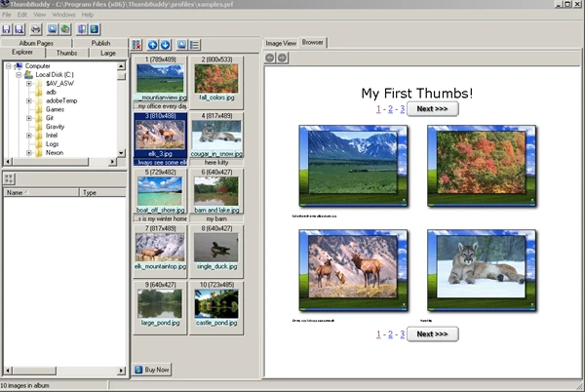Expand the $AV_ASW folder
This screenshot has width=585, height=392.
pyautogui.click(x=28, y=84)
